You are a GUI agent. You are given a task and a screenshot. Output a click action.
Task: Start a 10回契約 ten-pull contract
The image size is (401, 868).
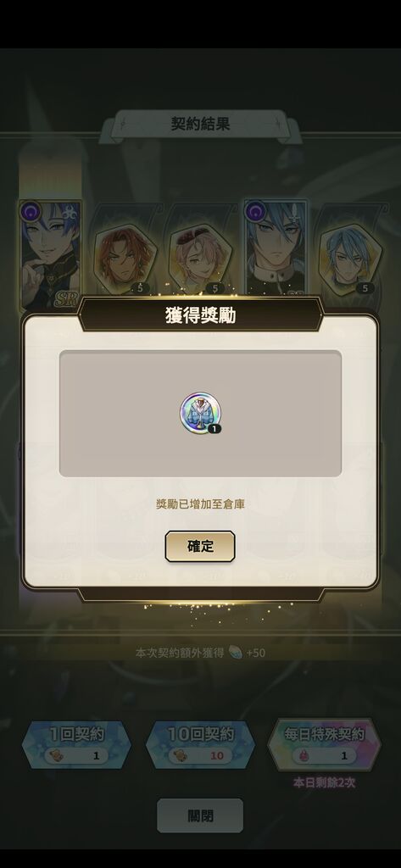[x=200, y=744]
